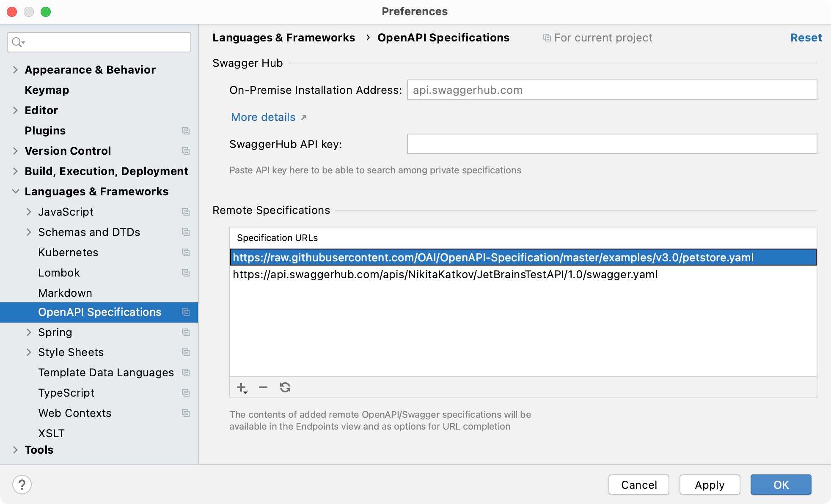
Task: Click the Plugins project settings icon
Action: pos(186,131)
